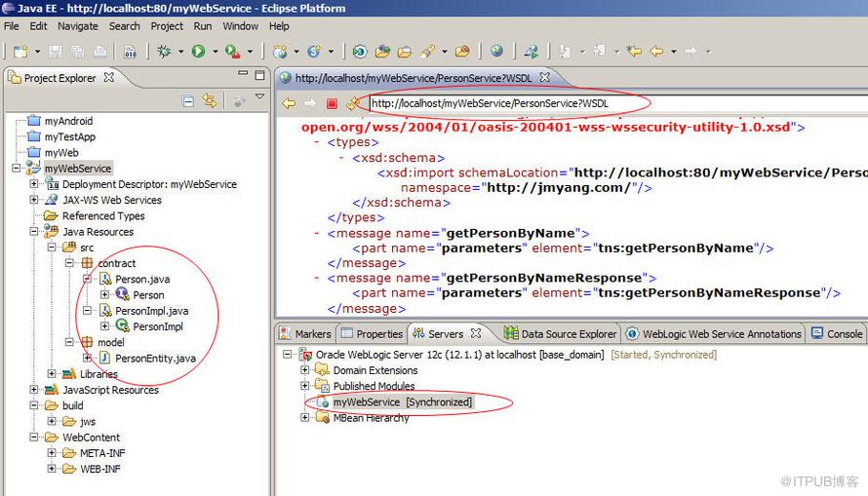Viewport: 868px width, 496px height.
Task: Expand the Libraries node
Action: click(52, 374)
